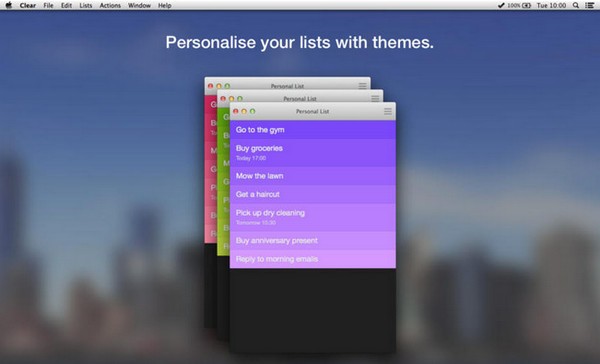The height and width of the screenshot is (364, 600).
Task: Close the purple Personal List window
Action: click(236, 111)
